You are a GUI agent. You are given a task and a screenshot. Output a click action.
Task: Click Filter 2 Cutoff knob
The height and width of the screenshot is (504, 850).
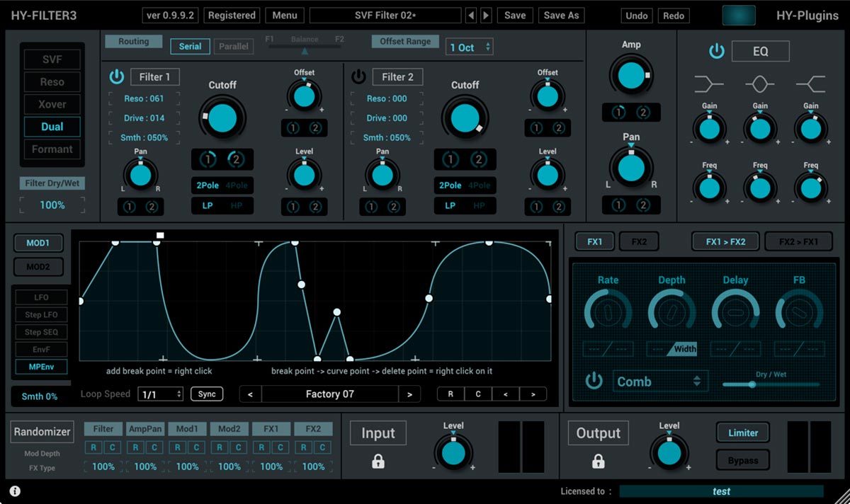(x=465, y=118)
